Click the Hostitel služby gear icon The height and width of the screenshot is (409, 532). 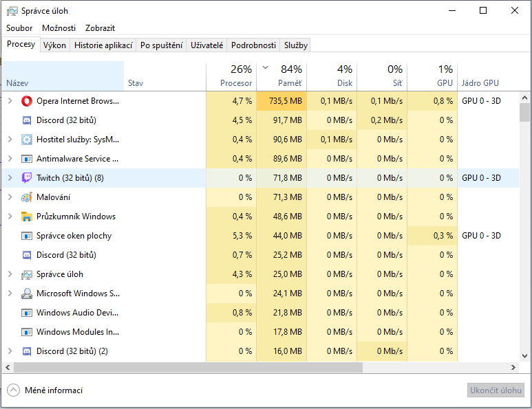click(27, 140)
